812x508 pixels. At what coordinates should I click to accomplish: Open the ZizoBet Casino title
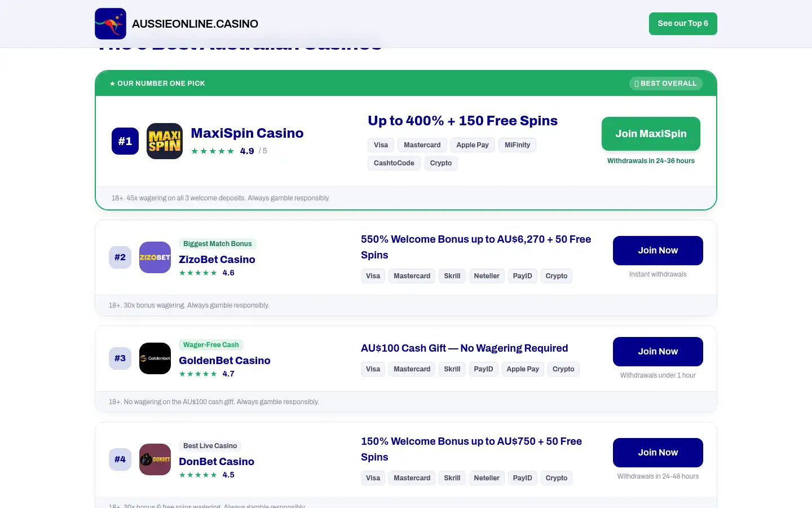click(x=217, y=260)
